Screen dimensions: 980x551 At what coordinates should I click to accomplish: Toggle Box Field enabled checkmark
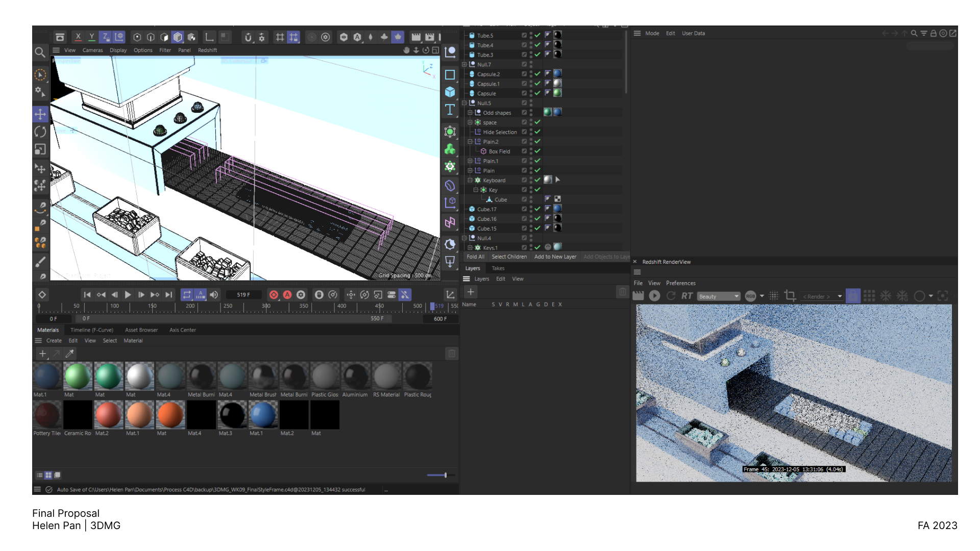point(537,151)
